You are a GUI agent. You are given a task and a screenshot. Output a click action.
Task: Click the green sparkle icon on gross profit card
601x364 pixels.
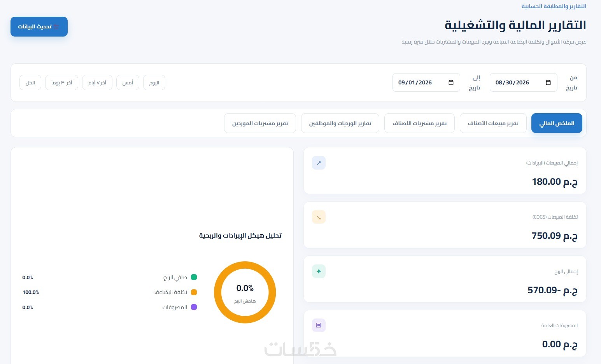(x=319, y=271)
